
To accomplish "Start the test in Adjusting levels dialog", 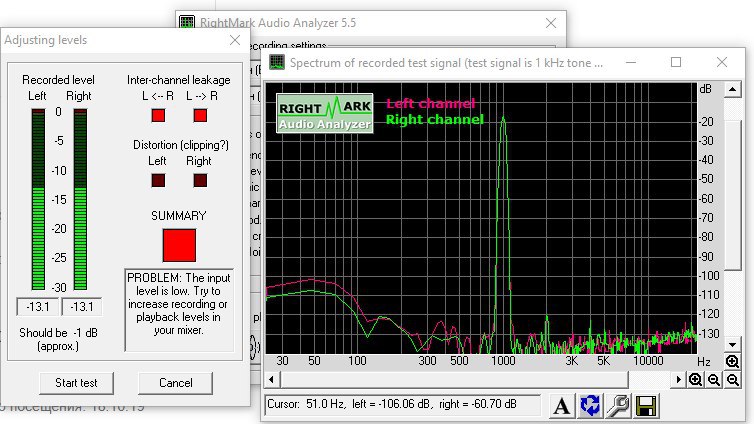I will tap(76, 383).
